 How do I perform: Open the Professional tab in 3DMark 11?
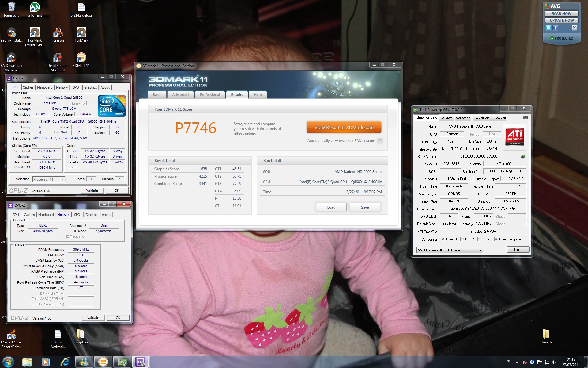210,95
